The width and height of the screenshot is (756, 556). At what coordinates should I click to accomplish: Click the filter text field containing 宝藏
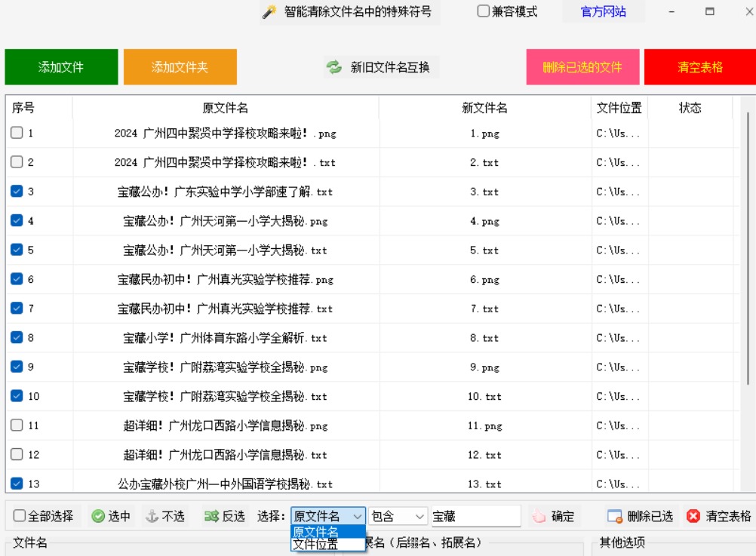click(x=475, y=517)
